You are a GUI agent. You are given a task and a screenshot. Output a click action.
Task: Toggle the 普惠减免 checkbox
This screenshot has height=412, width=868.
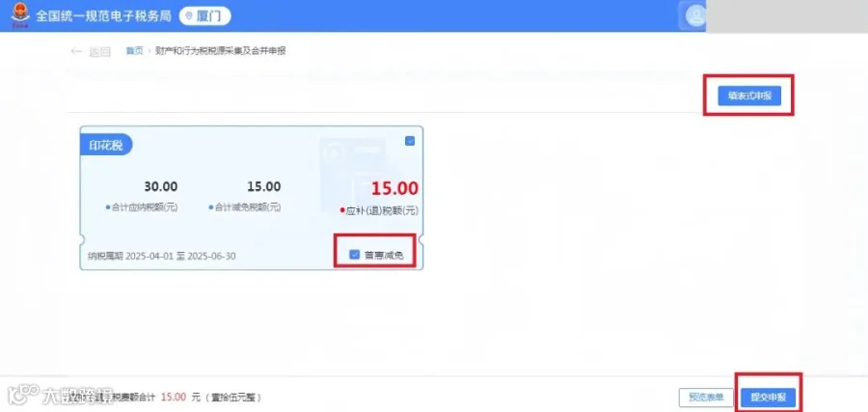point(355,255)
